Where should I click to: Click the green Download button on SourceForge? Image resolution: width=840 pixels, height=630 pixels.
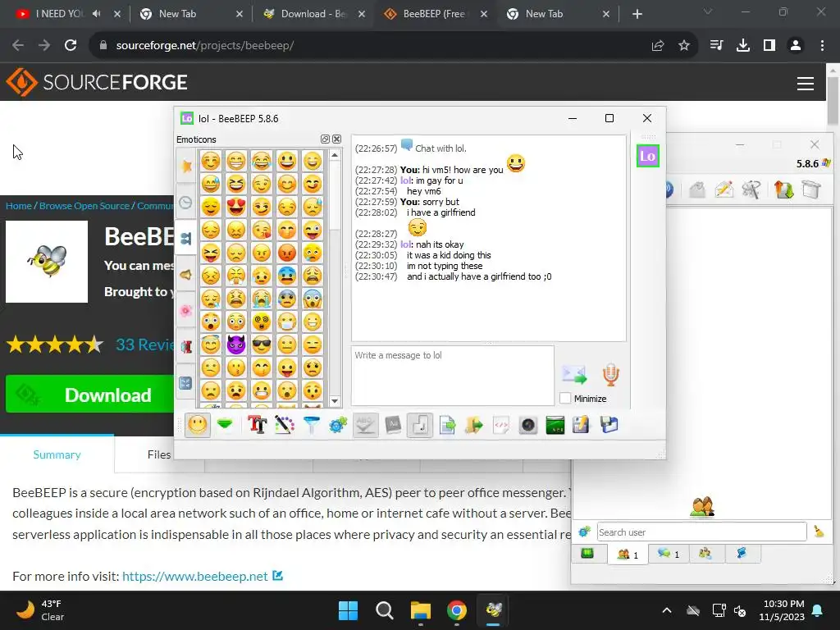click(x=90, y=395)
